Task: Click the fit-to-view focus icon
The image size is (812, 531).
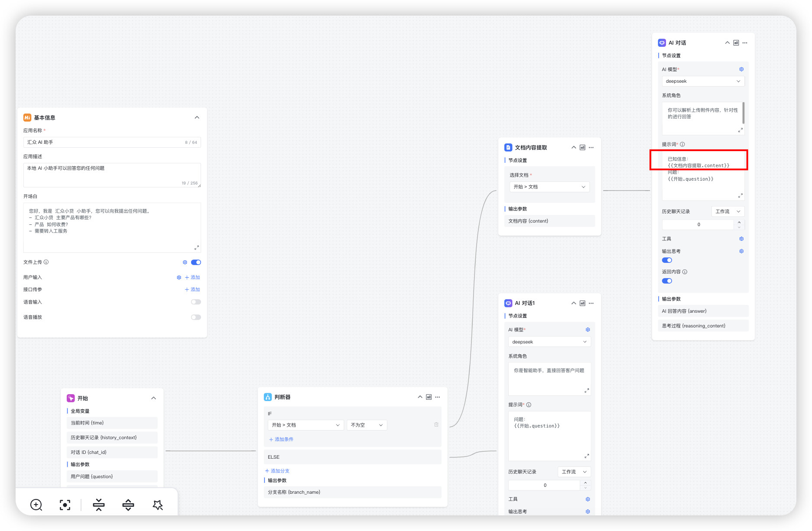Action: coord(65,505)
